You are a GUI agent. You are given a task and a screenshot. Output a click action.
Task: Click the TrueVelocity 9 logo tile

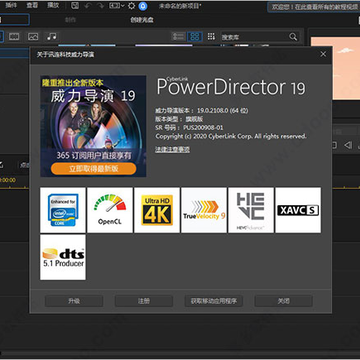tap(204, 210)
